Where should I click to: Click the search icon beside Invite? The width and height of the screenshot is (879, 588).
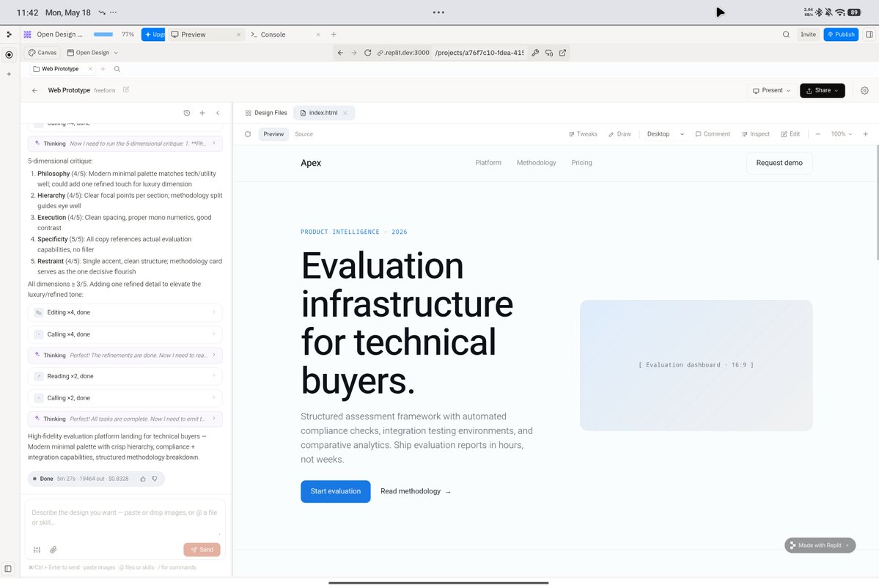click(x=786, y=34)
